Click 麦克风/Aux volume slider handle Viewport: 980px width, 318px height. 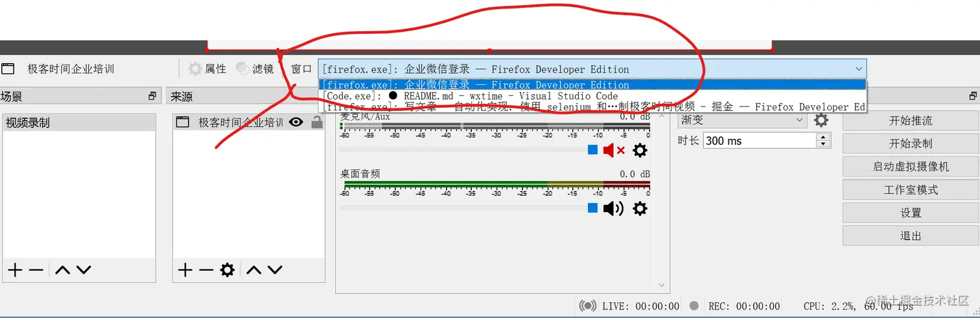[592, 150]
